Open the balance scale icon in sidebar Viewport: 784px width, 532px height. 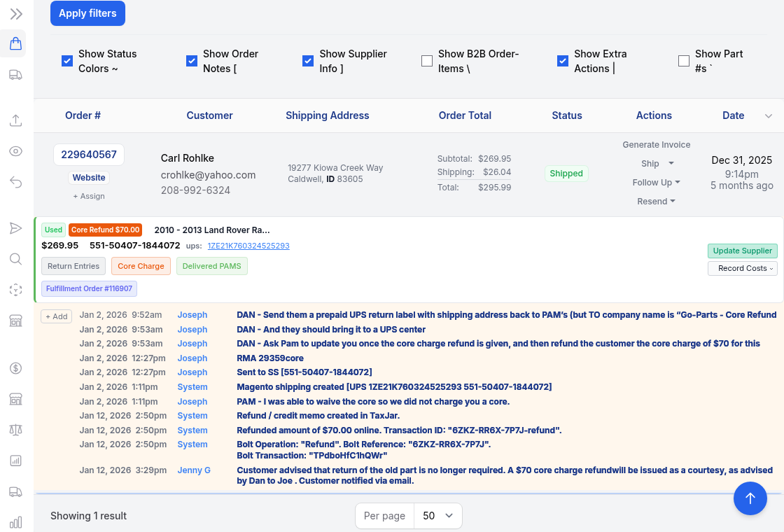point(16,430)
